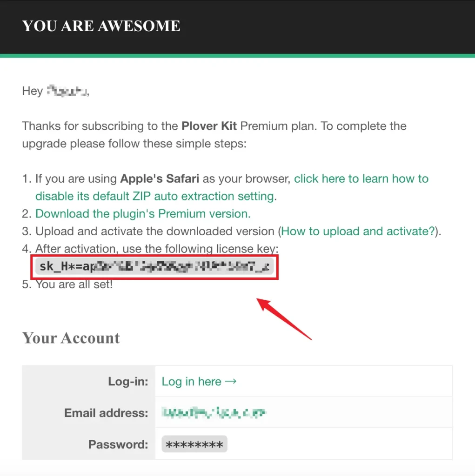Click the blurred email address value
Image resolution: width=475 pixels, height=476 pixels.
214,413
